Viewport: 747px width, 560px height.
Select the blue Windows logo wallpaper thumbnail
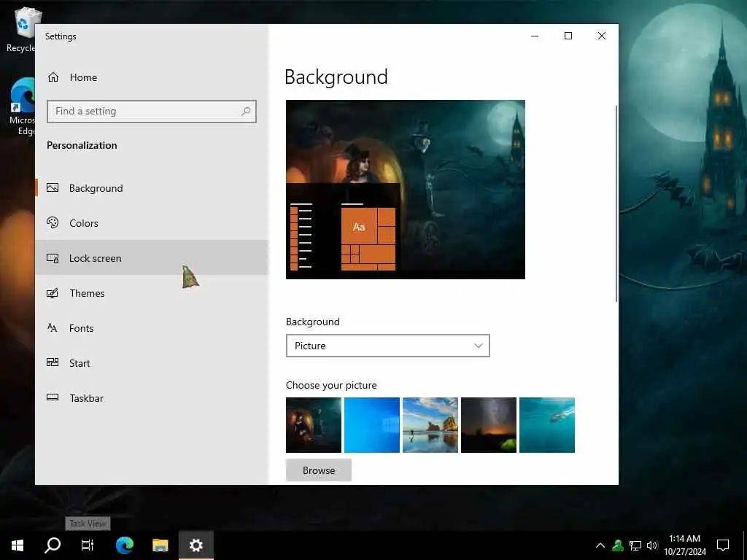point(371,425)
